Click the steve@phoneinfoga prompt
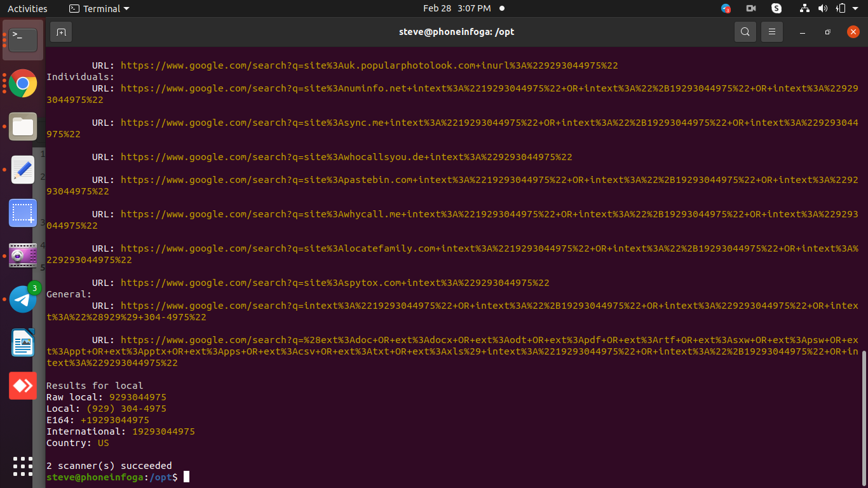The width and height of the screenshot is (868, 488). [x=112, y=477]
